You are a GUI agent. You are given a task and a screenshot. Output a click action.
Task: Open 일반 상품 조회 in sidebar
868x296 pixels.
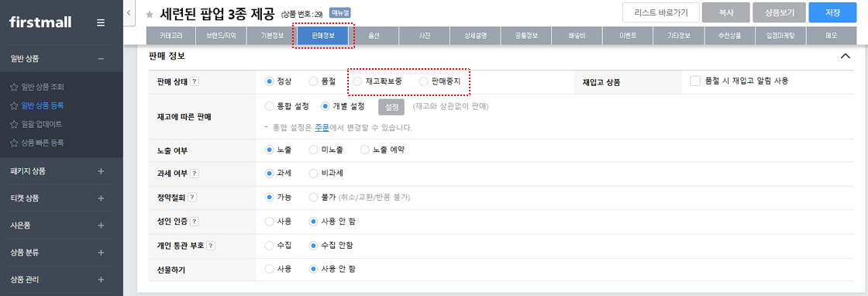[x=43, y=88]
